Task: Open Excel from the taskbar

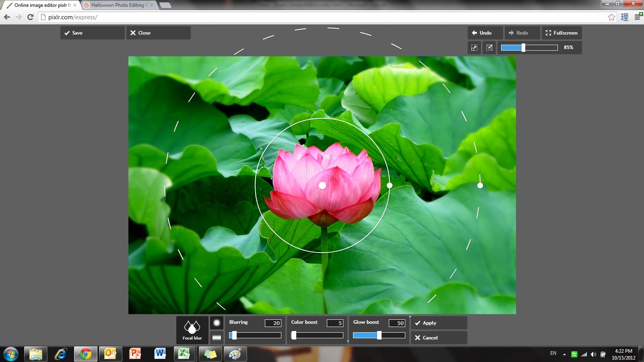Action: 185,354
